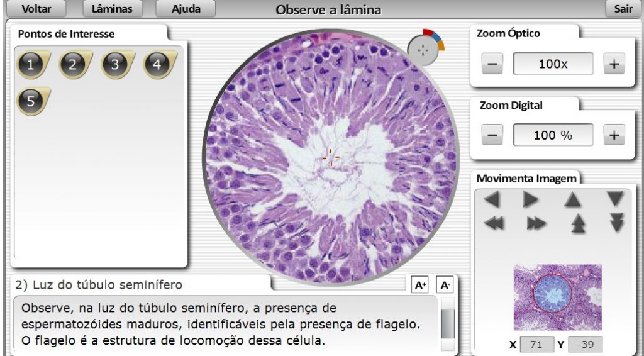Viewport: 644px width, 356px height.
Task: Fast move image down with double arrow
Action: (x=616, y=223)
